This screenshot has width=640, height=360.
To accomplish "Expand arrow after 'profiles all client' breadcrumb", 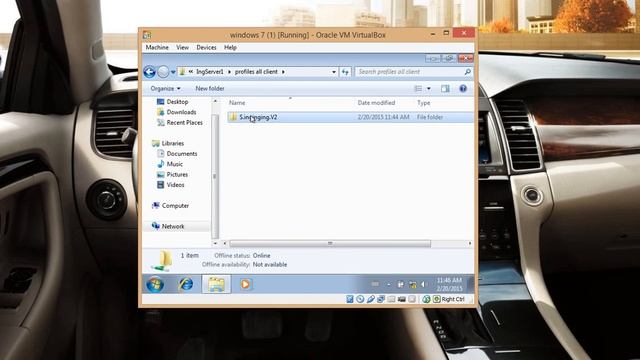I will (283, 72).
